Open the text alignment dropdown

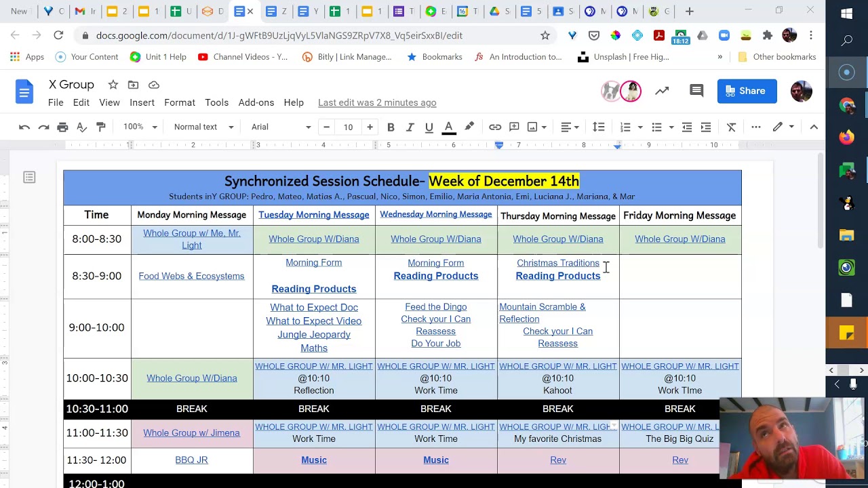[570, 127]
